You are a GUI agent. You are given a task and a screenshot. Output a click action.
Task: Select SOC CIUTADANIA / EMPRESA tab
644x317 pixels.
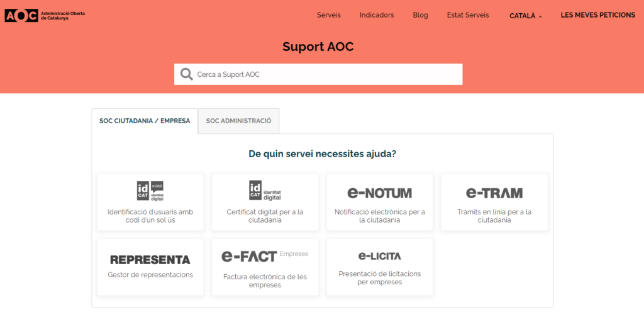[x=145, y=121]
